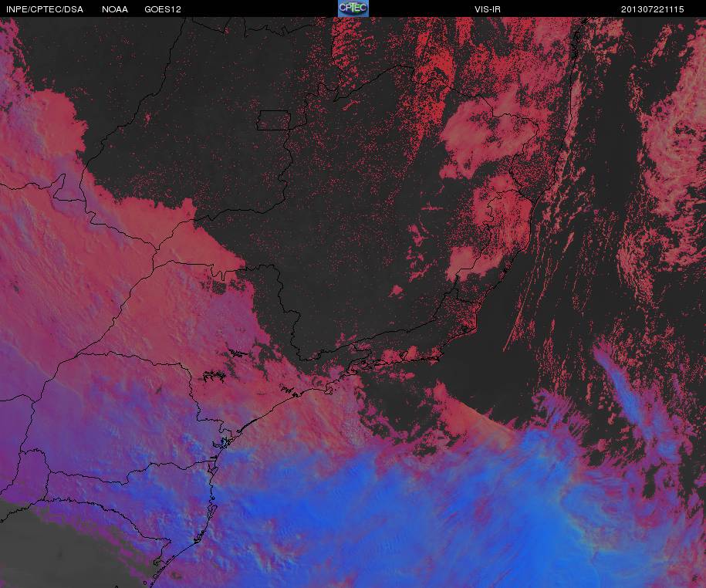Select the INPE/CPTEC/DSA header text
The height and width of the screenshot is (588, 706).
[45, 9]
